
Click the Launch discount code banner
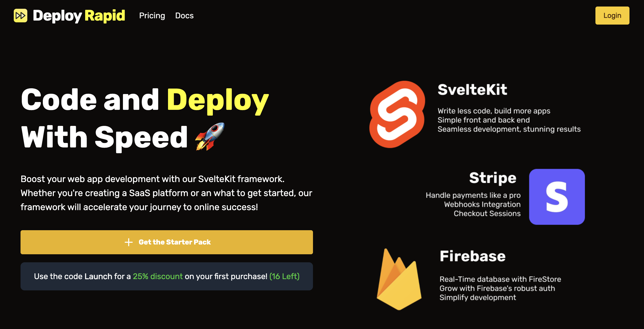tap(167, 276)
